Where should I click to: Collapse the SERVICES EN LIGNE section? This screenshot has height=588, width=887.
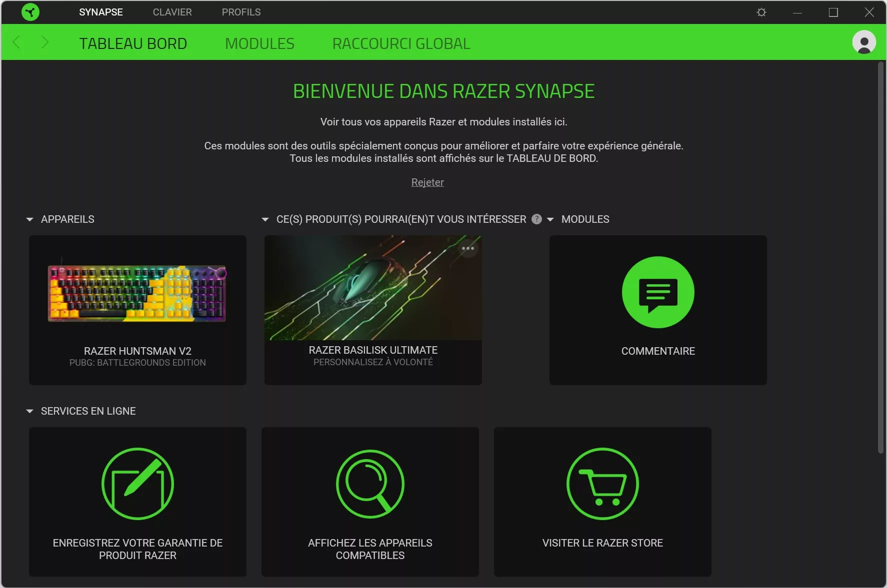[29, 411]
